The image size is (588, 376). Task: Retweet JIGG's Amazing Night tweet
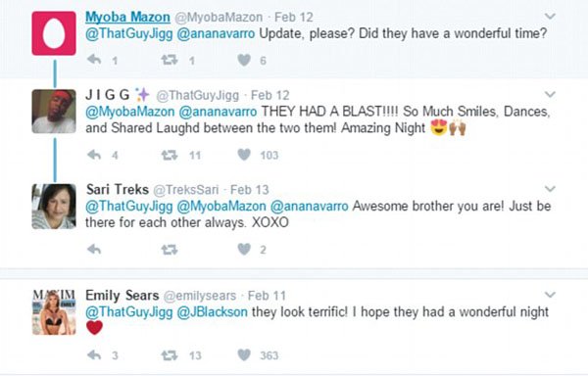(x=170, y=155)
